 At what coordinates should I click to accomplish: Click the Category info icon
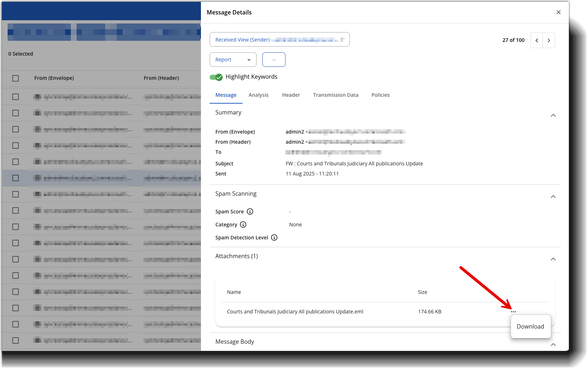coord(243,225)
